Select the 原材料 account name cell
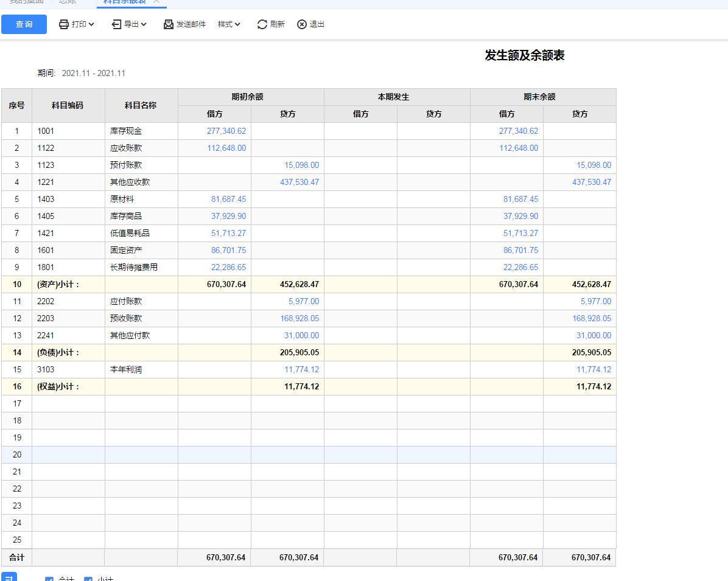728x581 pixels. (141, 199)
